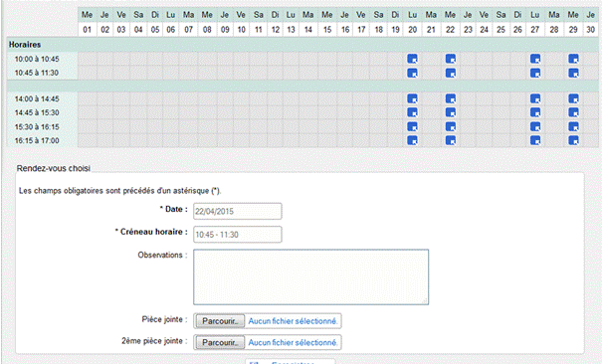The height and width of the screenshot is (364, 602).
Task: Book the 14:00 à 14:45 slot on Monday 20
Action: click(412, 99)
